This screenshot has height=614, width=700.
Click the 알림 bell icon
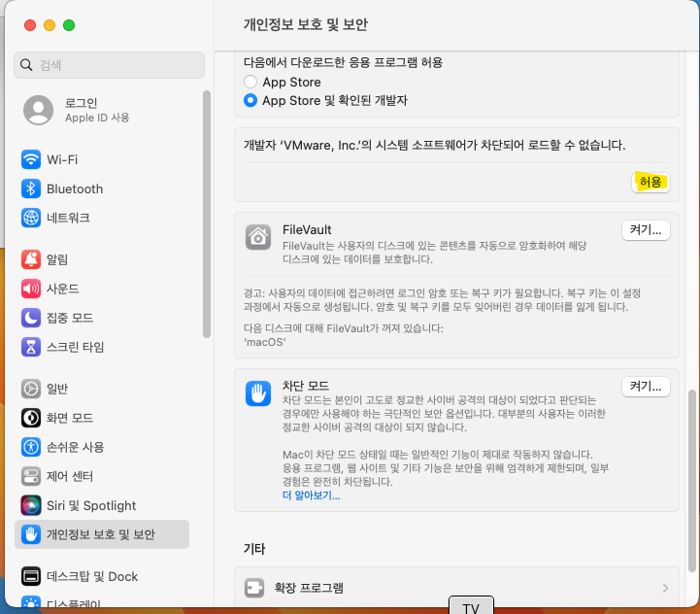(31, 259)
